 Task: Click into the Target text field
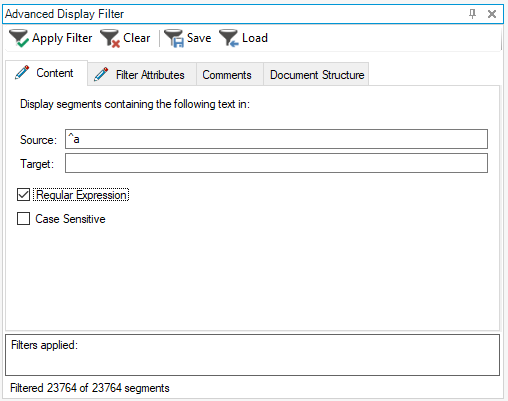pos(276,163)
